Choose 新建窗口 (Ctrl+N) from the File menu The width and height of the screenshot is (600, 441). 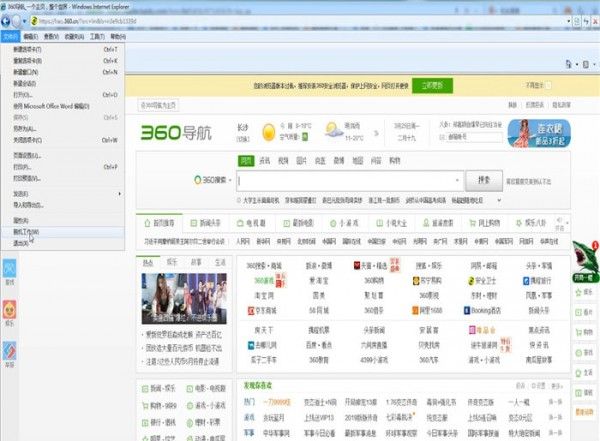(63, 72)
